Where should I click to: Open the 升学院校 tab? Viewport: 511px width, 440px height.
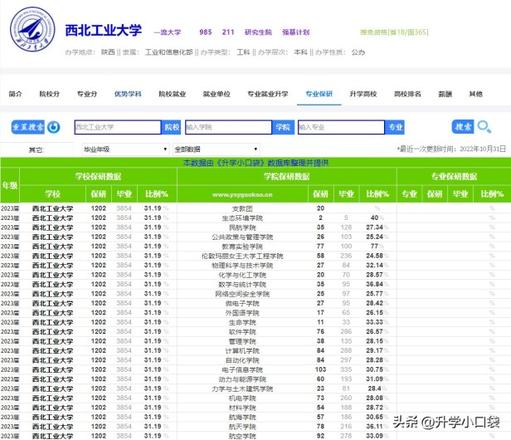point(363,94)
